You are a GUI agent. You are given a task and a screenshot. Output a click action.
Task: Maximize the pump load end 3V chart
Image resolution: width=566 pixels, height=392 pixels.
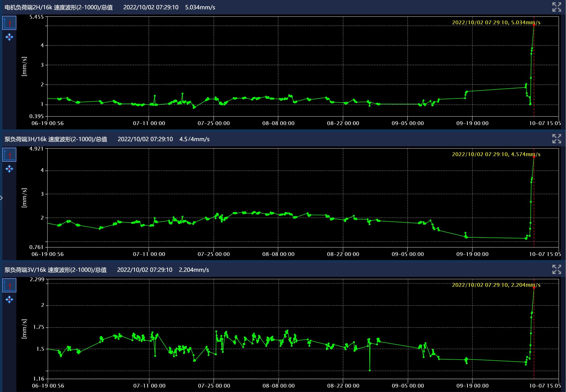pyautogui.click(x=557, y=269)
